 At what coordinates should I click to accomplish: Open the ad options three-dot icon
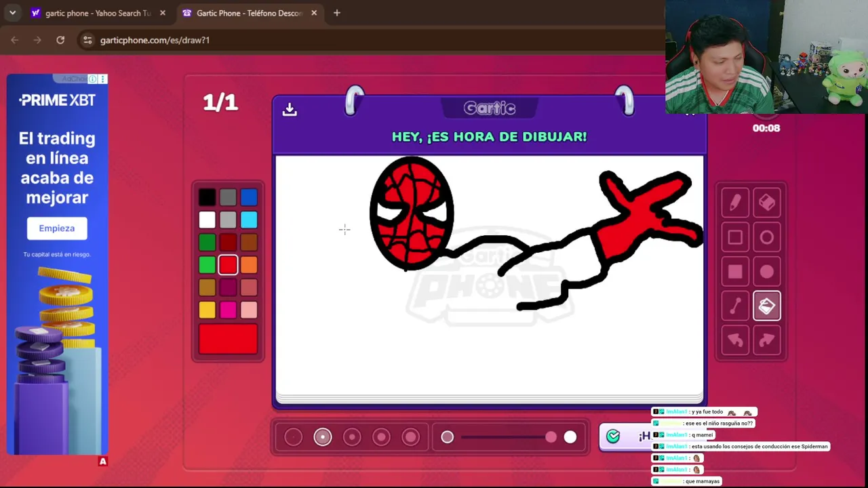point(103,79)
